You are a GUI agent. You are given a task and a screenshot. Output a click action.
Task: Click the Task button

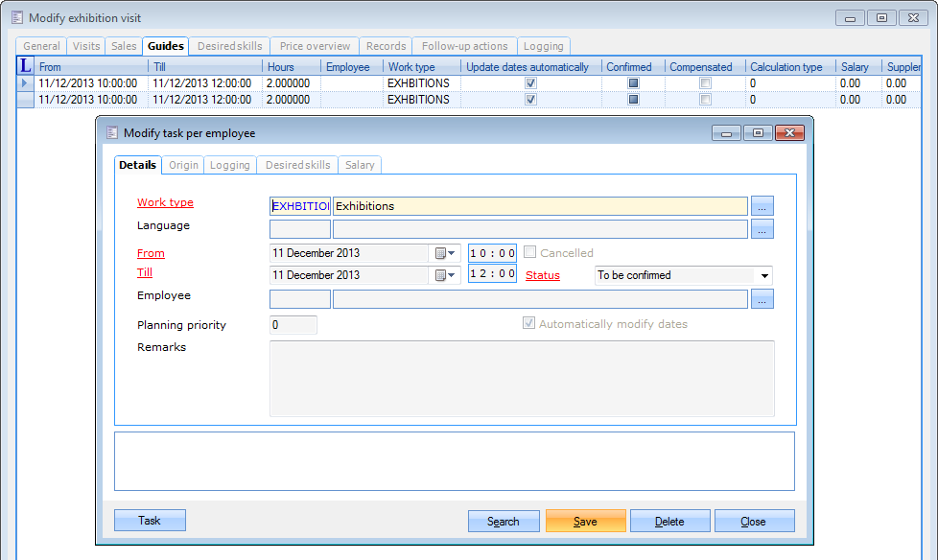(x=150, y=520)
